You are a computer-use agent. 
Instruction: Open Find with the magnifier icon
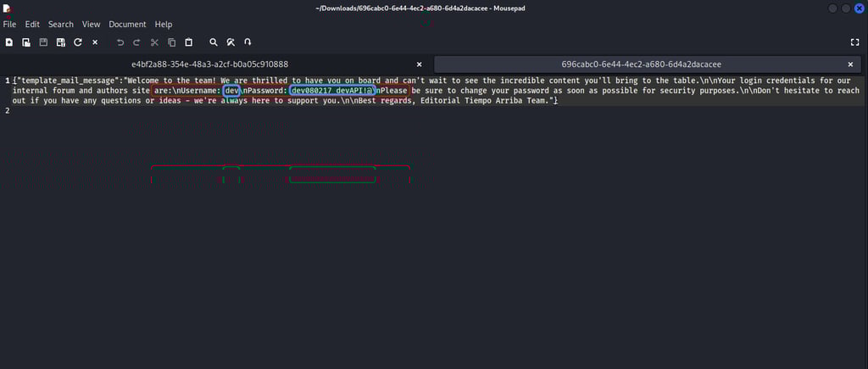coord(213,42)
